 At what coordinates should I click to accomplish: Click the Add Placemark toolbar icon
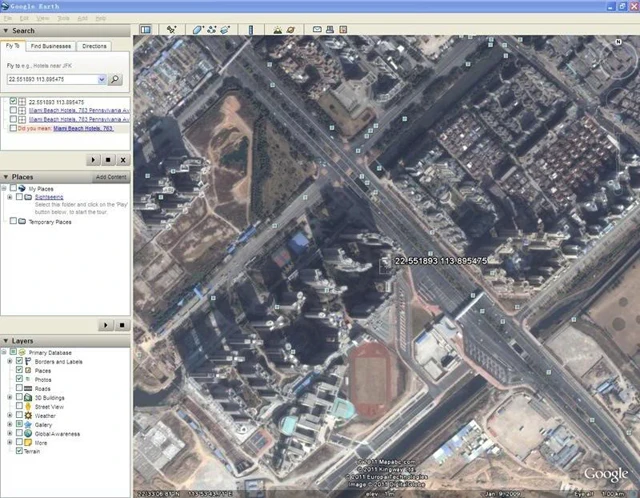[172, 29]
